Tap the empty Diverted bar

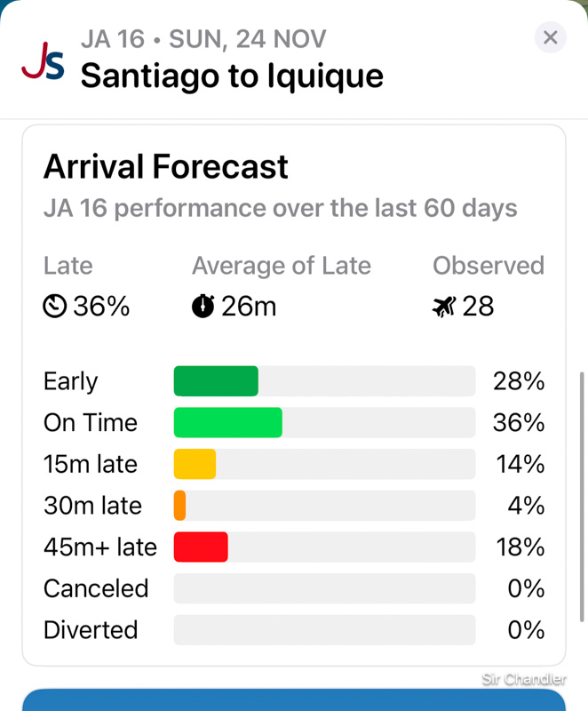[324, 630]
